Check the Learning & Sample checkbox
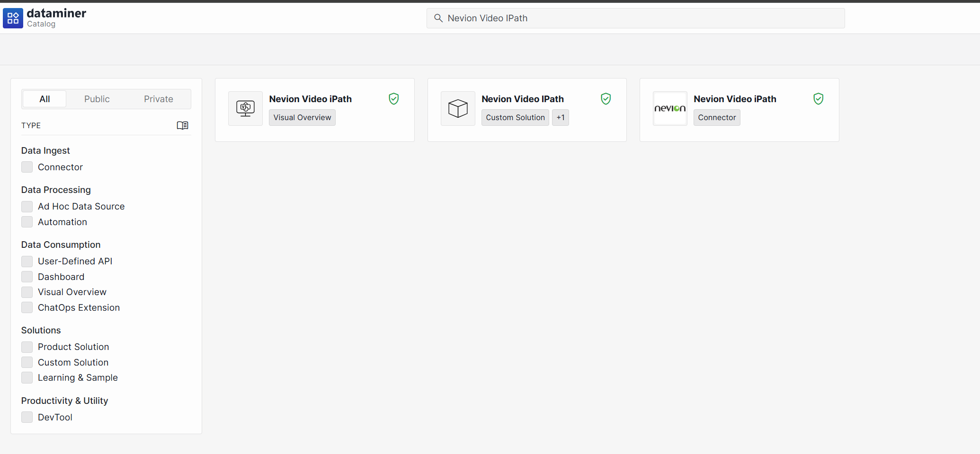The width and height of the screenshot is (980, 454). tap(27, 377)
